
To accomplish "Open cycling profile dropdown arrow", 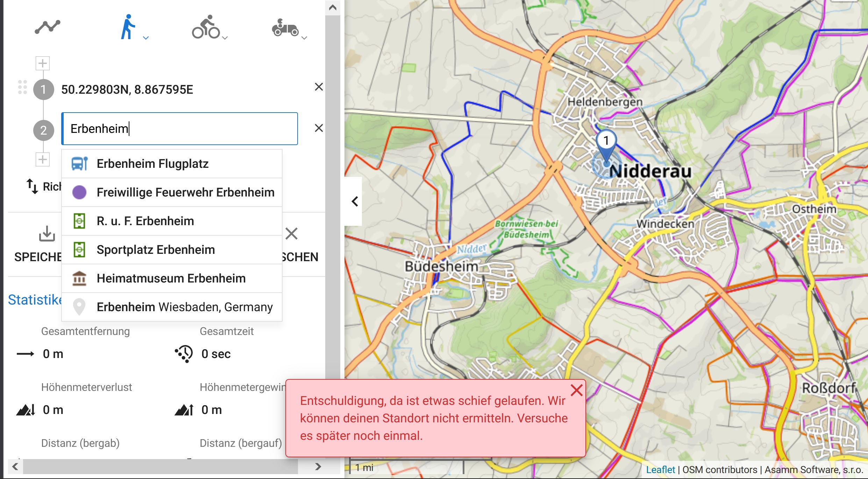I will pyautogui.click(x=225, y=38).
